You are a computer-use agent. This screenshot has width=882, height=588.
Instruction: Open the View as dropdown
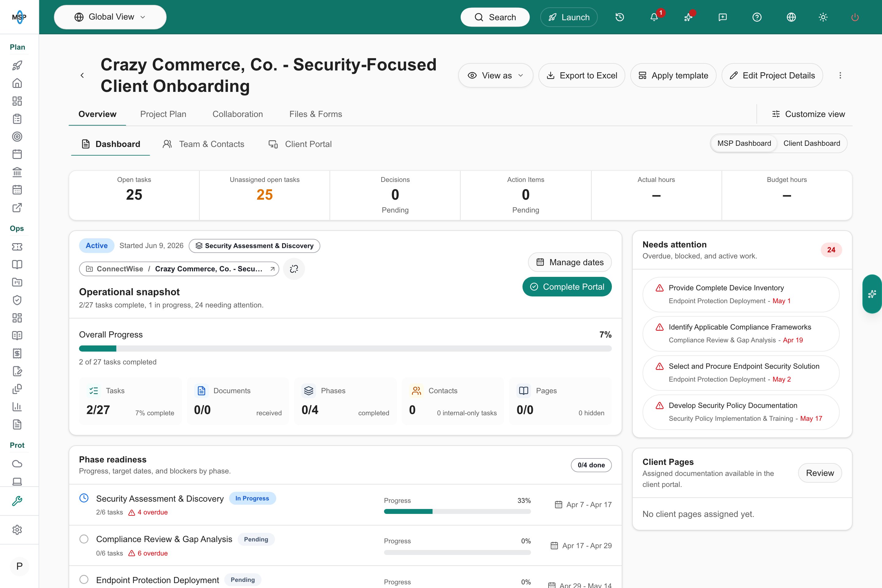pos(496,75)
